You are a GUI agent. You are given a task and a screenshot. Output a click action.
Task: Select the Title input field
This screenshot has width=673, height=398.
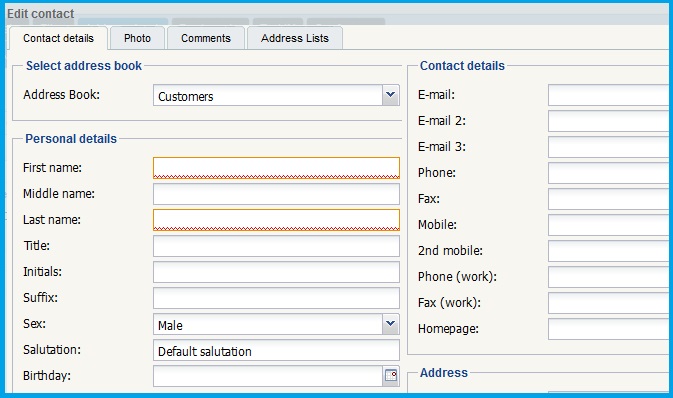[276, 246]
